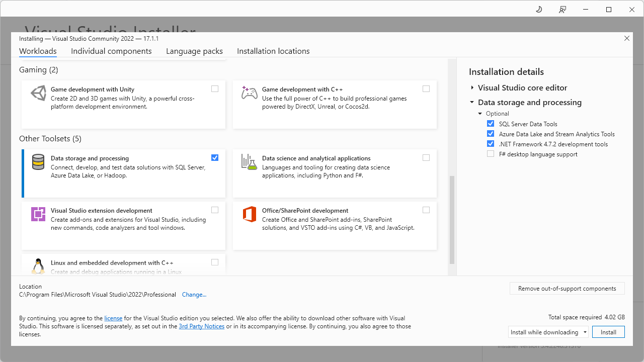Check the Game development with C++ workload

[426, 89]
